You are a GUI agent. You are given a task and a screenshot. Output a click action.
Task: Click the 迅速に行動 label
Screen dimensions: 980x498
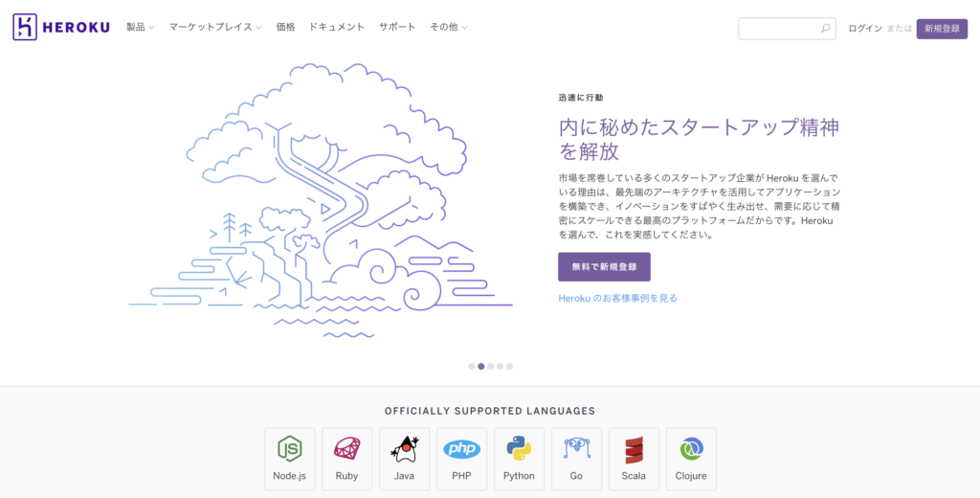point(581,98)
